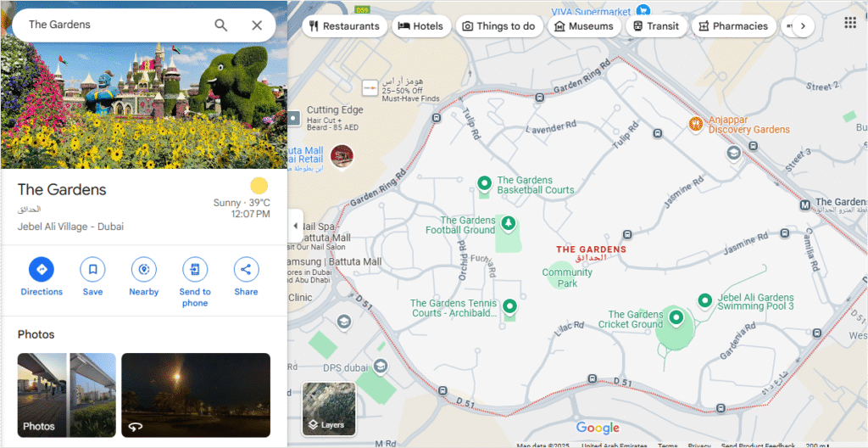
Task: Click THE GARDENS red area label
Action: 591,253
